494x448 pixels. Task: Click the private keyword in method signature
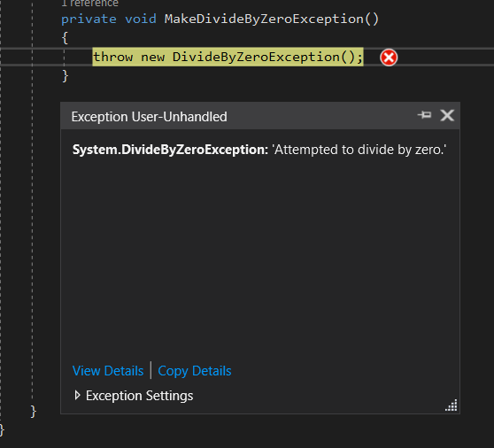89,19
